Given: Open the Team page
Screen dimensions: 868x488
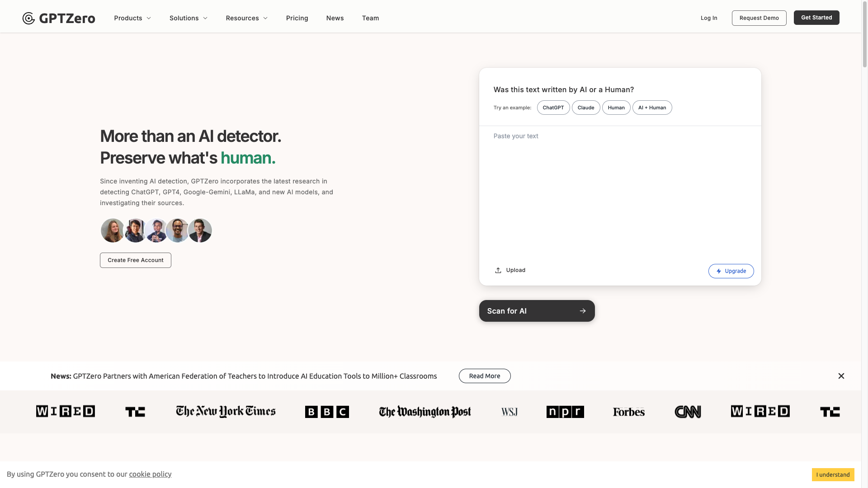Looking at the screenshot, I should click(x=370, y=18).
